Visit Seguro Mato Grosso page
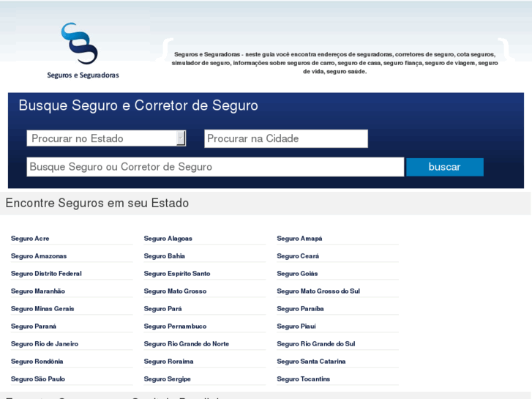The height and width of the screenshot is (399, 532). pyautogui.click(x=175, y=291)
